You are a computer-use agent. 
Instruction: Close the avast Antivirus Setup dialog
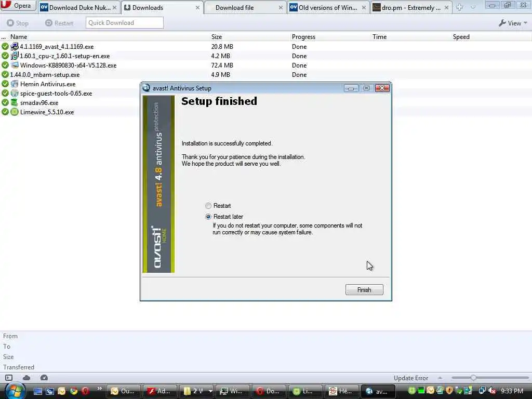coord(382,88)
